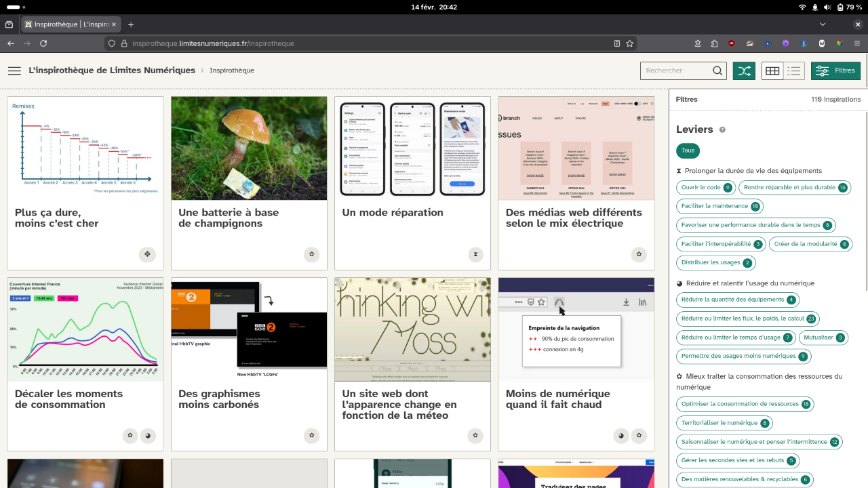This screenshot has width=868, height=488.
Task: Click the Filtres button
Action: (x=835, y=70)
